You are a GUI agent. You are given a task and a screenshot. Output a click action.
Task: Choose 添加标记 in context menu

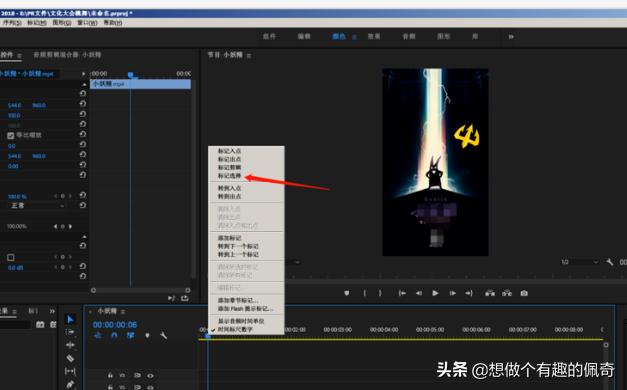click(x=229, y=238)
